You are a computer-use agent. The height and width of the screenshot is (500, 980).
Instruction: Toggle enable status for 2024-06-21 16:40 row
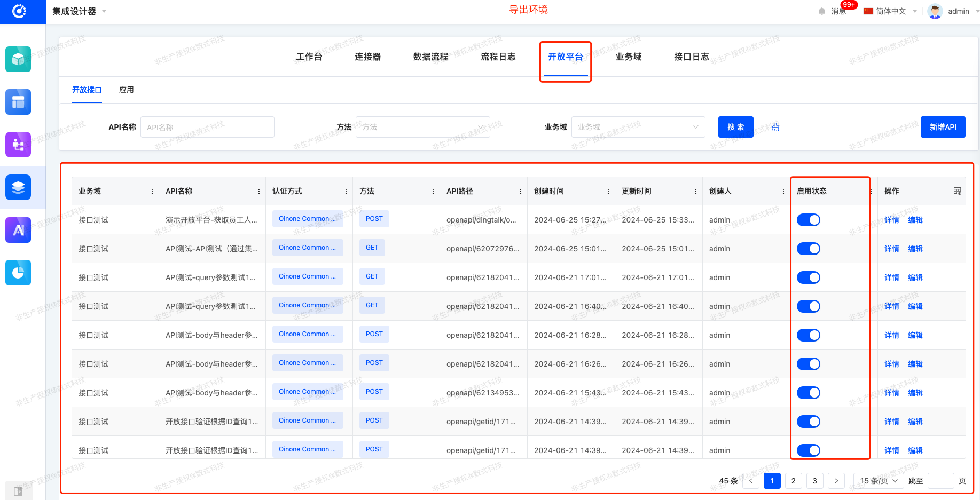coord(809,306)
